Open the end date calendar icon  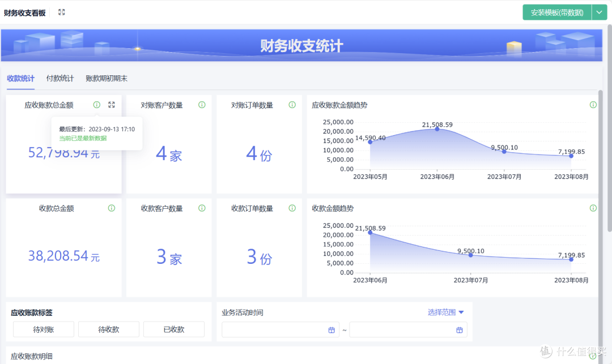(x=460, y=330)
